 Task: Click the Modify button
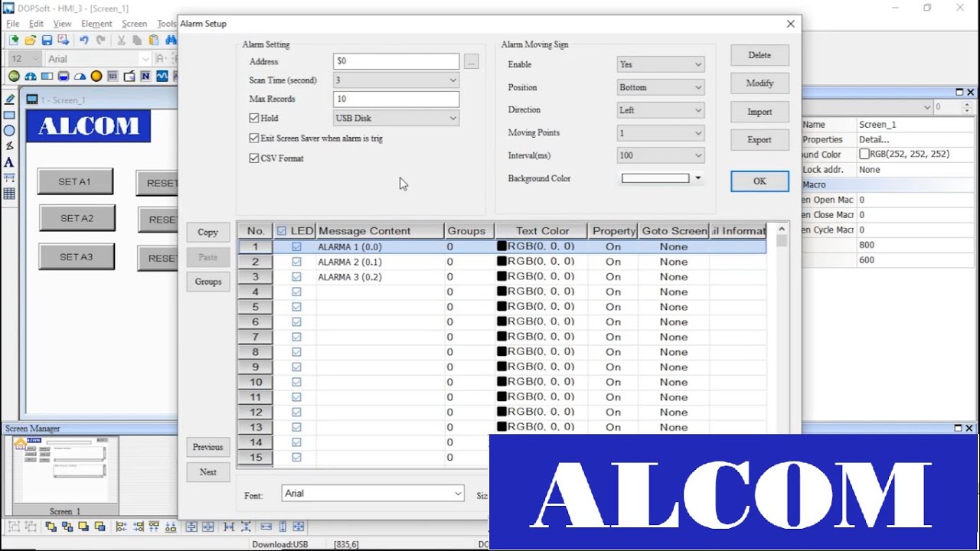[x=759, y=83]
